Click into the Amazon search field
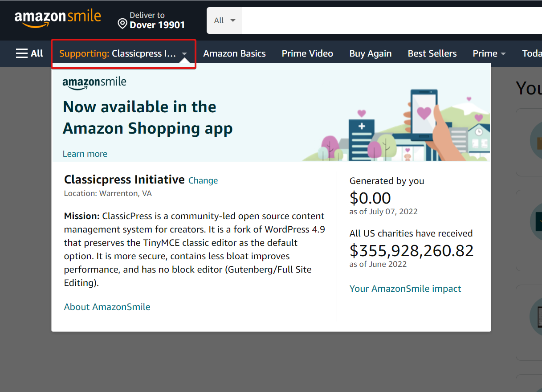The image size is (542, 392). [391, 20]
